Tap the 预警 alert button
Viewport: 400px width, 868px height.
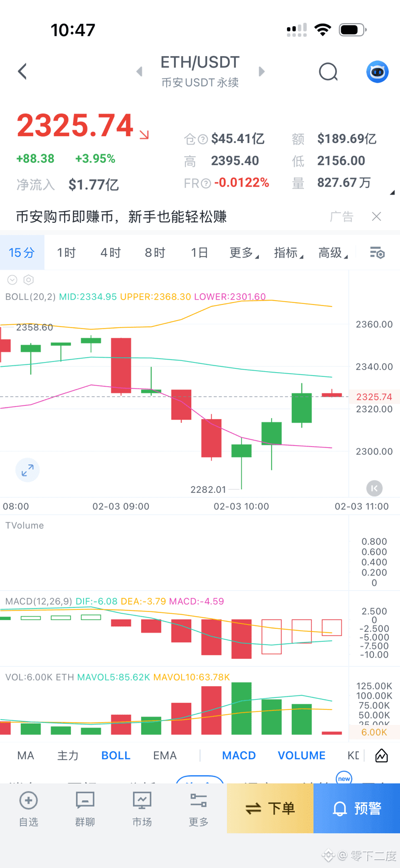[x=357, y=808]
